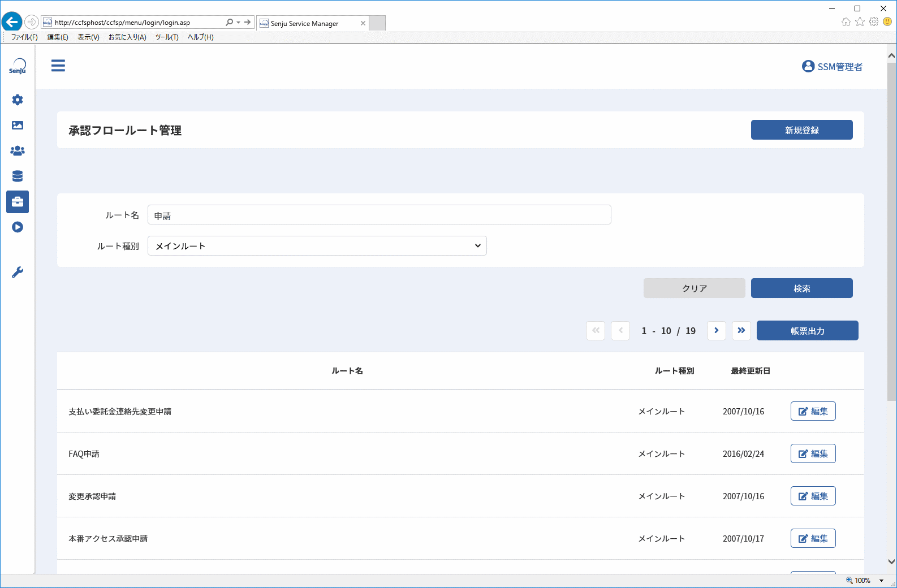Click the 新規登録 button

coord(802,130)
